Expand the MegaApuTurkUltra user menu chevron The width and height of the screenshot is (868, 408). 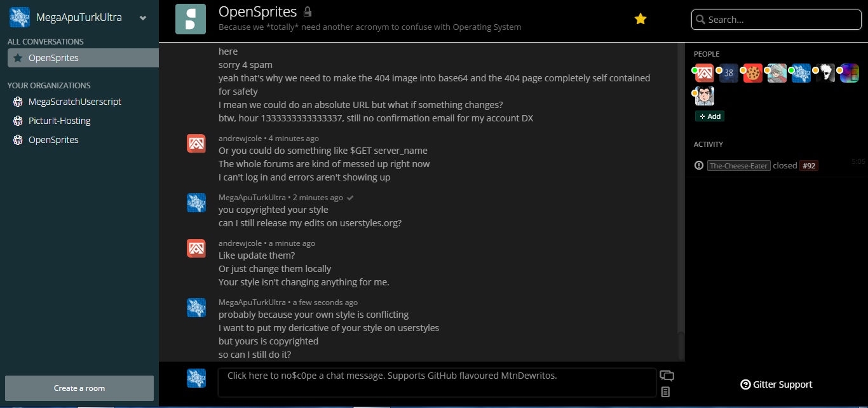pyautogui.click(x=144, y=18)
